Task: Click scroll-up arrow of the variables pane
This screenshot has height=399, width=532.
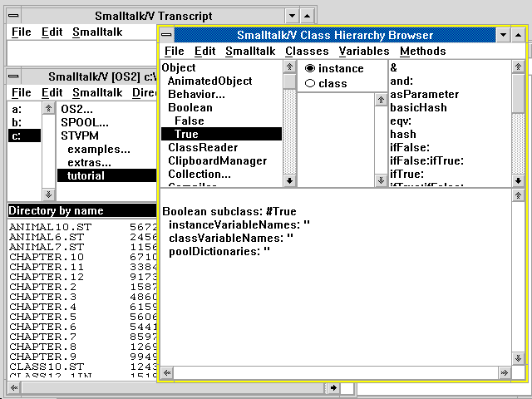Action: point(381,100)
